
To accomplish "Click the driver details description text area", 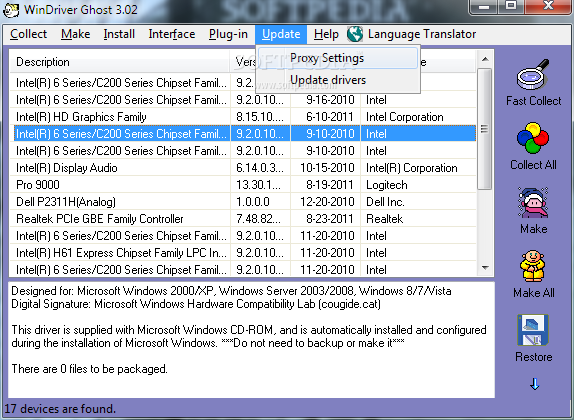I will 251,339.
